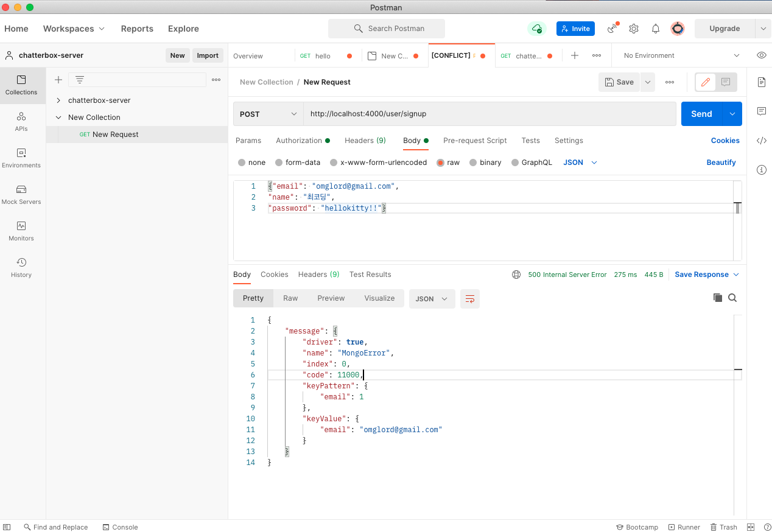Select the raw body type radio
Image resolution: width=772 pixels, height=532 pixels.
(440, 163)
